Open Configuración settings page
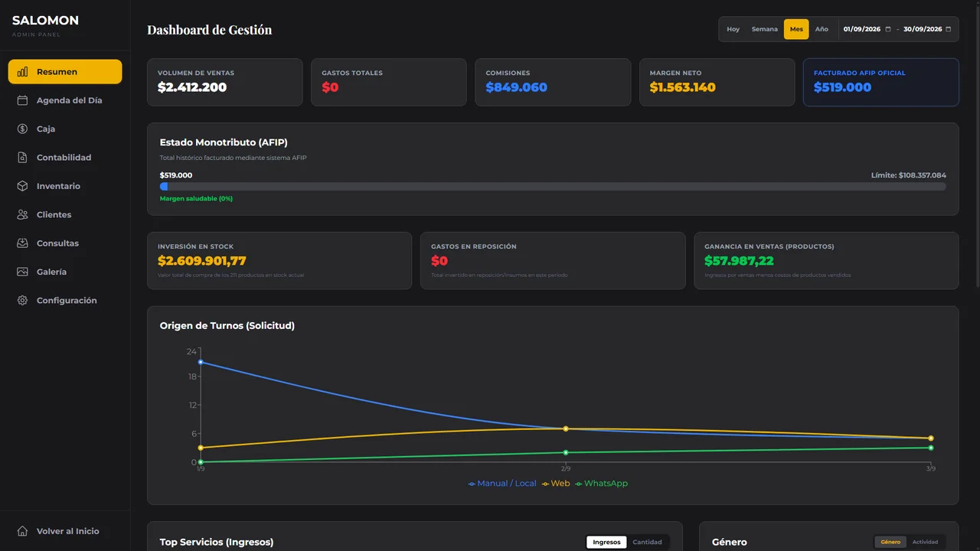The width and height of the screenshot is (980, 551). 65,300
